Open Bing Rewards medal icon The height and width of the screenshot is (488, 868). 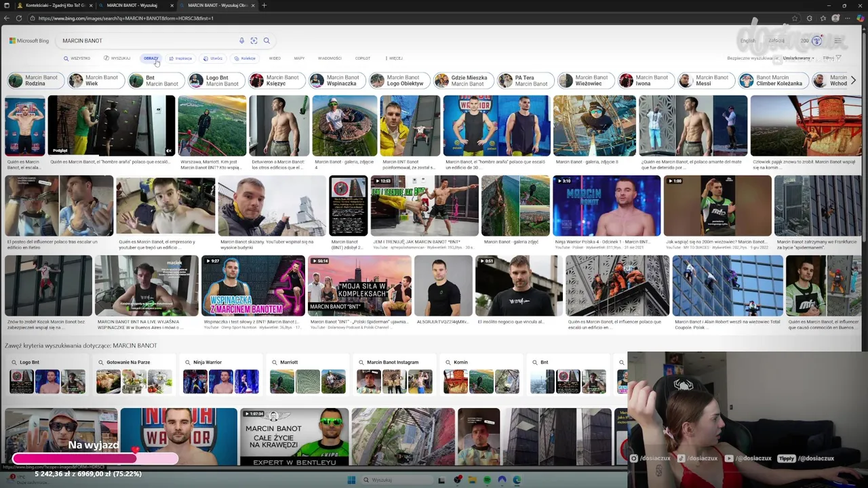[x=816, y=41]
